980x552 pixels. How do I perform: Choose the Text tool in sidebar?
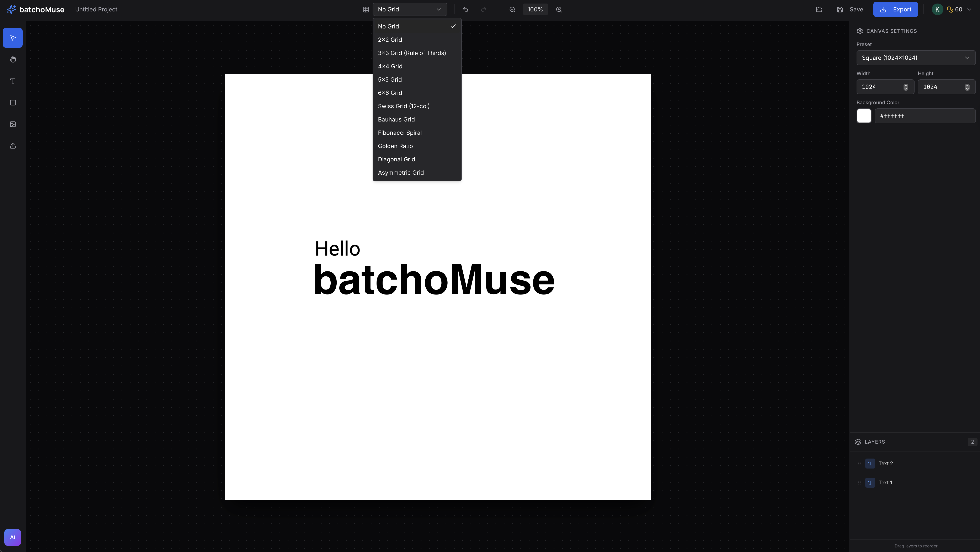(x=12, y=81)
